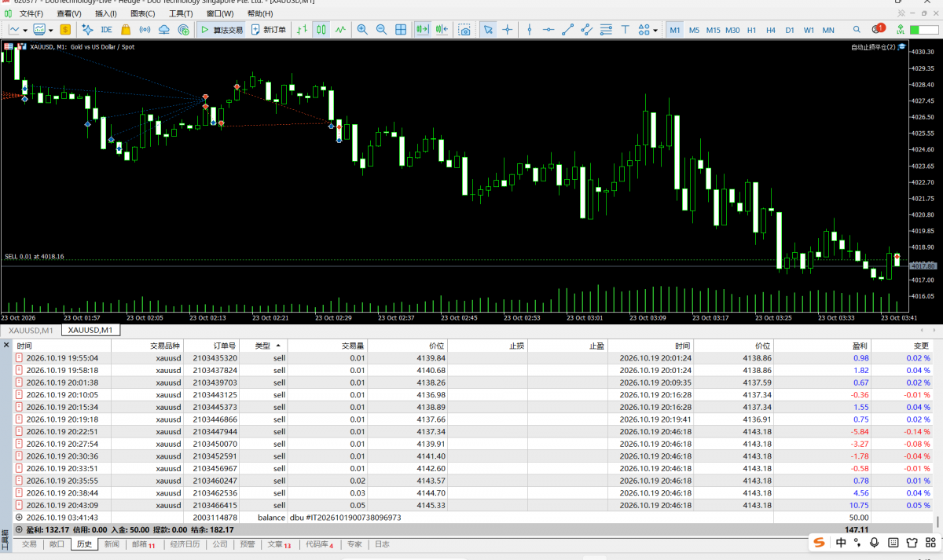Take a chart screenshot with camera icon

[x=464, y=30]
